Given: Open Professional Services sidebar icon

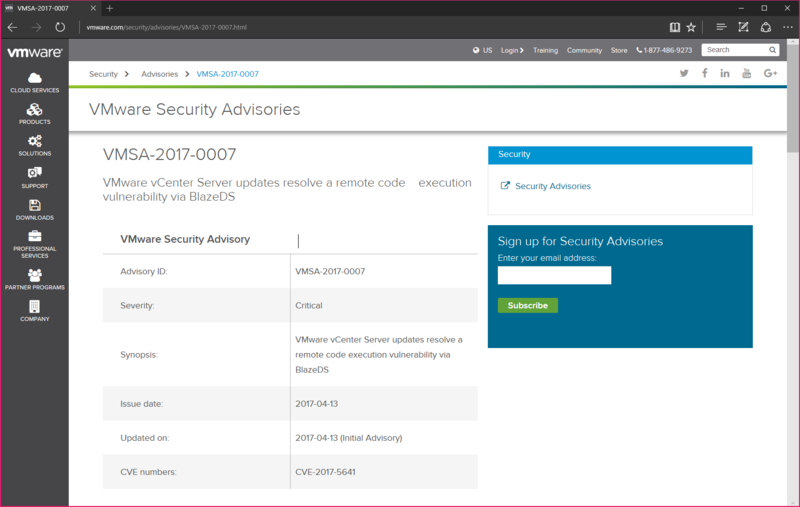Looking at the screenshot, I should point(35,245).
